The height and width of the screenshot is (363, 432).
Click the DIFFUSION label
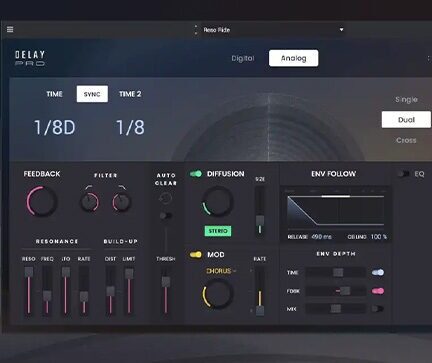coord(225,174)
